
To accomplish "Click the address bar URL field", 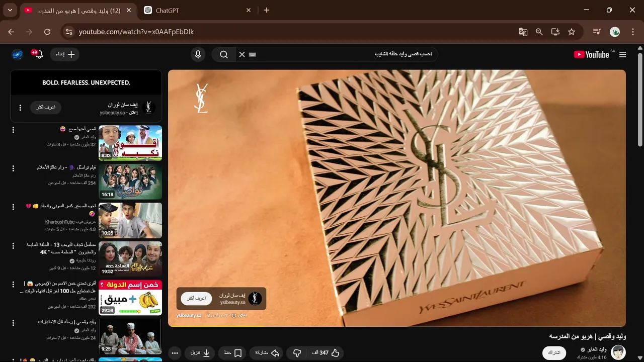I will click(297, 32).
